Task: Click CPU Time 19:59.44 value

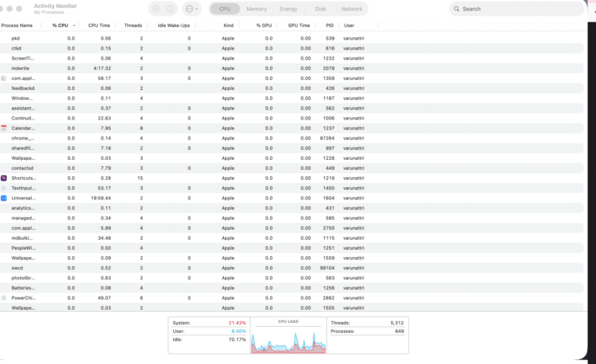Action: [101, 198]
